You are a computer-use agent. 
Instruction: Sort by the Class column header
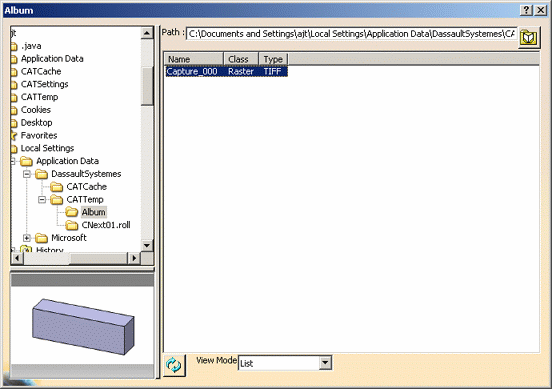[x=241, y=59]
